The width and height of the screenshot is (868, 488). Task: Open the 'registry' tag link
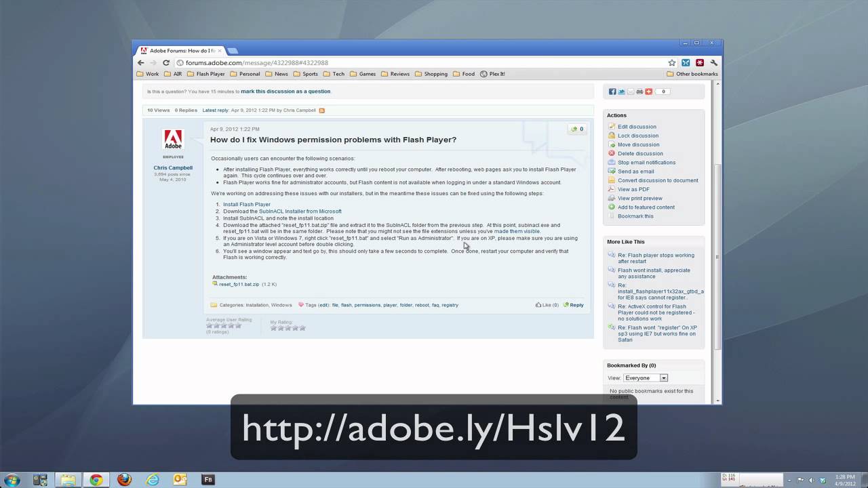450,305
